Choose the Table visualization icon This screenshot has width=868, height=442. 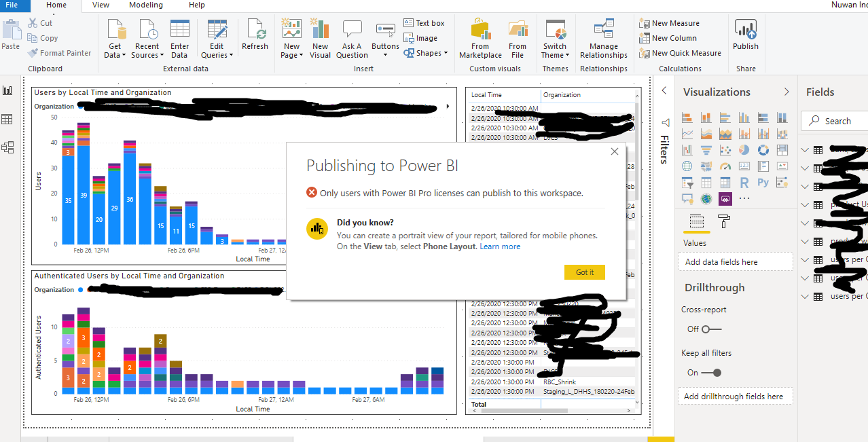click(x=706, y=183)
